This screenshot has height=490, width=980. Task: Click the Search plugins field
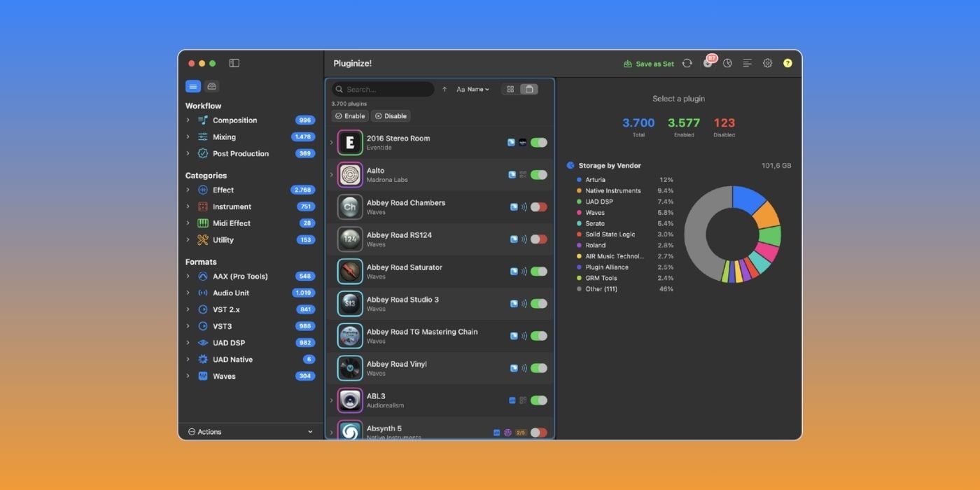coord(383,90)
